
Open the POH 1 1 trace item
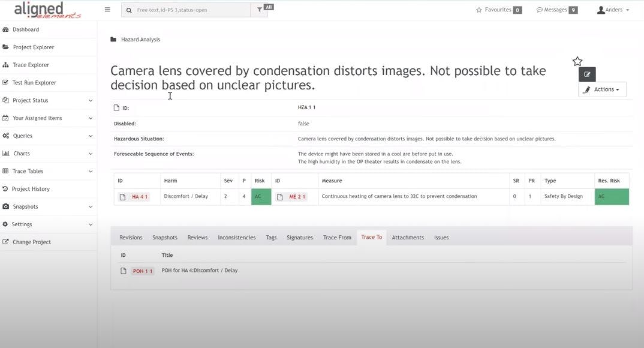[142, 271]
